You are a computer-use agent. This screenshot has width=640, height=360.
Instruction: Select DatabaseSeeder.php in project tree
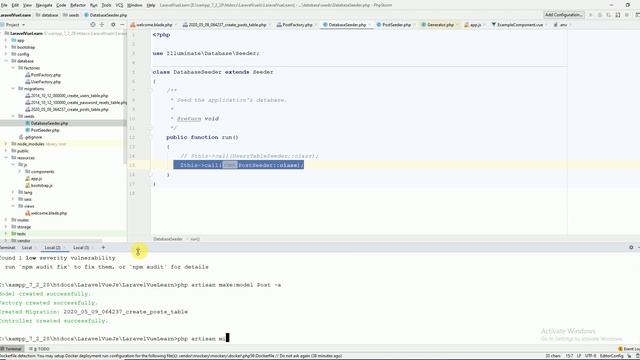[x=47, y=123]
